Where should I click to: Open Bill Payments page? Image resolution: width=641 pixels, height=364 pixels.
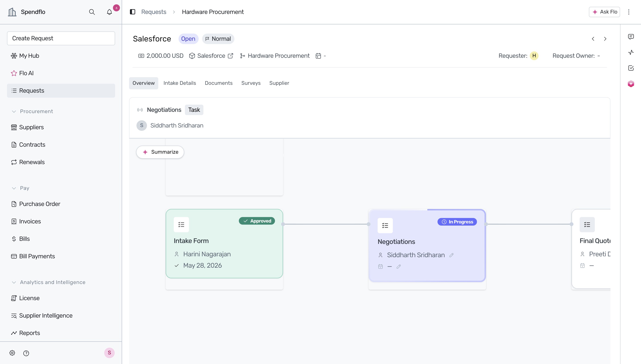tap(61, 257)
